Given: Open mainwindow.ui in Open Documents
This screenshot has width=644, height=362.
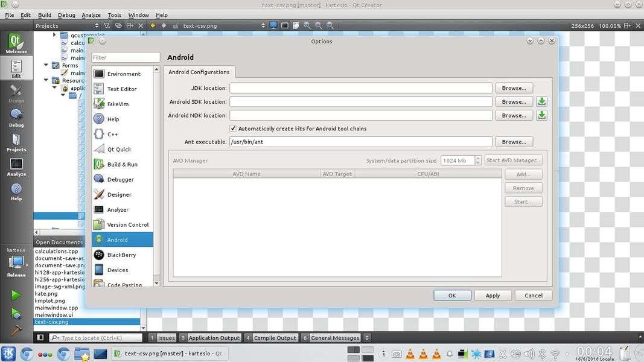Looking at the screenshot, I should 54,315.
